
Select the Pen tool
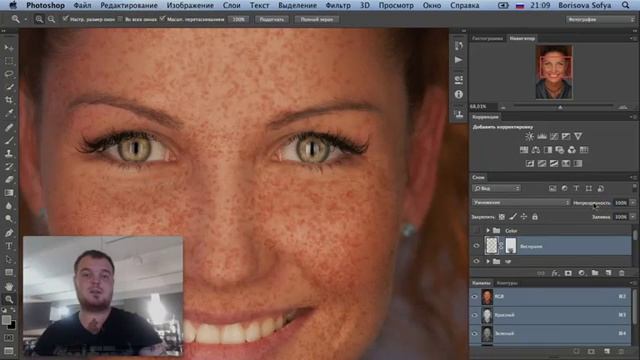click(9, 233)
